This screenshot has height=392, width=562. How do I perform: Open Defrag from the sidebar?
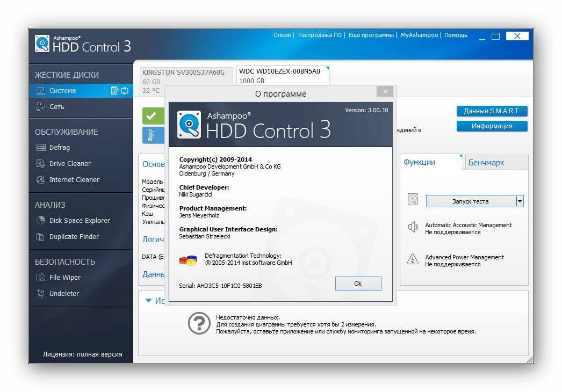pyautogui.click(x=81, y=147)
